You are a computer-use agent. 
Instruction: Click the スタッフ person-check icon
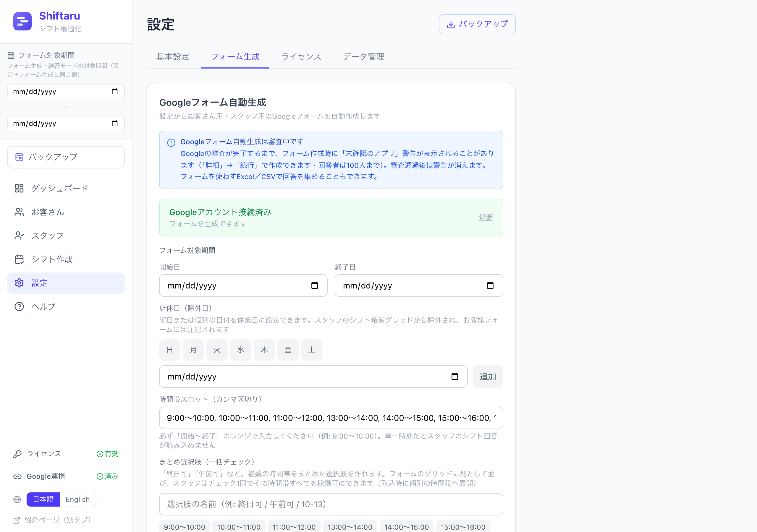(x=19, y=236)
